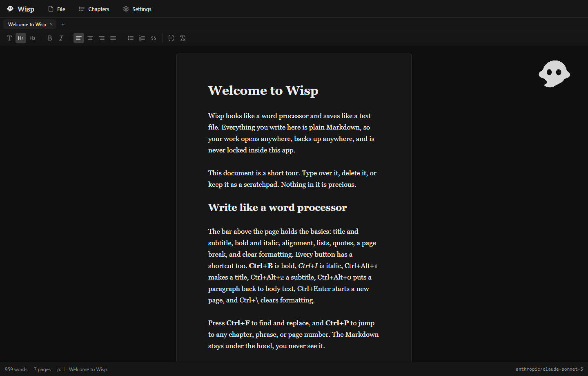588x376 pixels.
Task: Click the floating ghost assistant
Action: pos(554,74)
